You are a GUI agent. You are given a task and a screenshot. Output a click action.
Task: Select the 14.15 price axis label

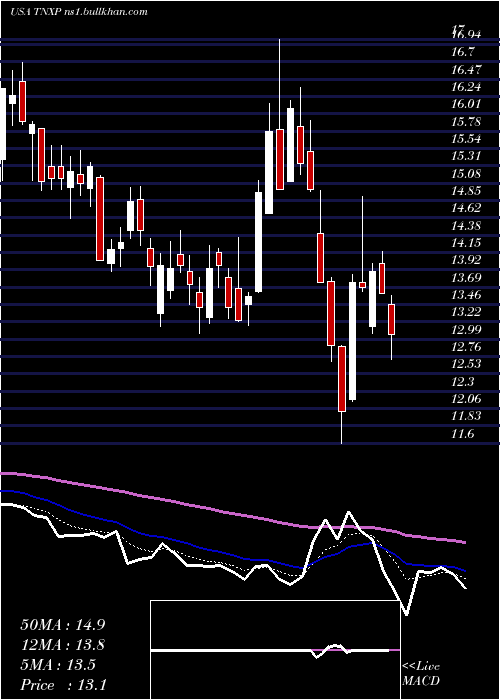(x=467, y=242)
